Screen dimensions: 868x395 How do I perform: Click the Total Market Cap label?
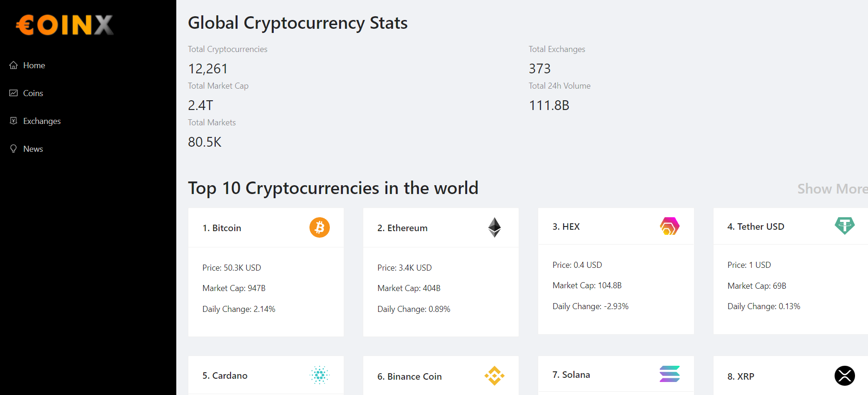218,86
